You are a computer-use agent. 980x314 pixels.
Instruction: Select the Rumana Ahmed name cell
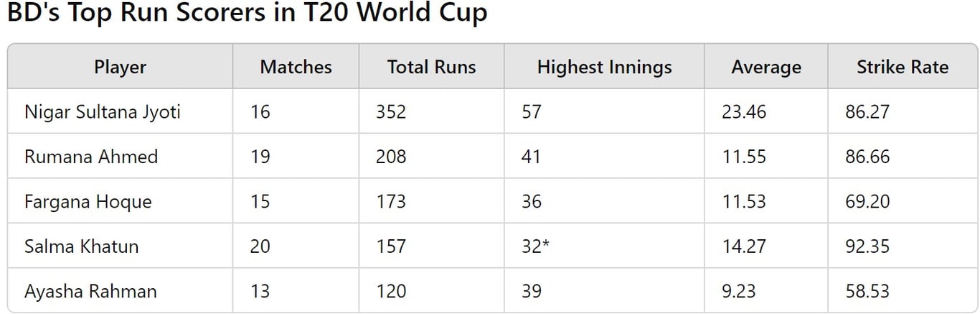(91, 157)
